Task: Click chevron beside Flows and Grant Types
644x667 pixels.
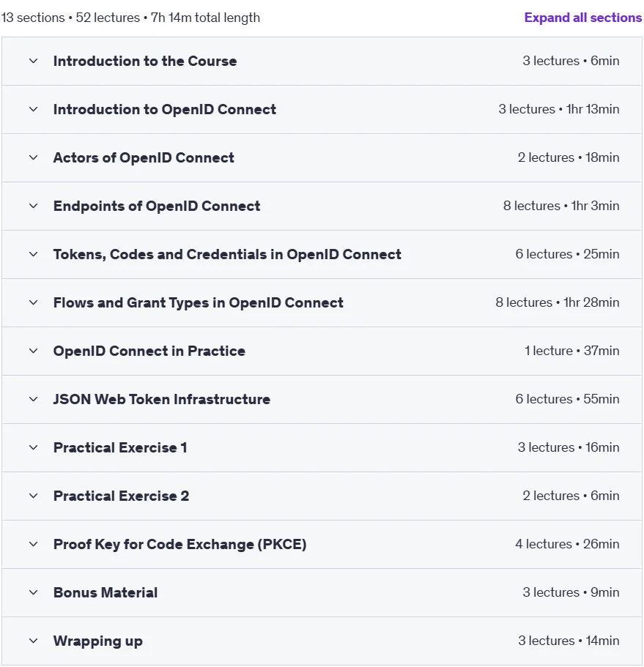Action: pyautogui.click(x=33, y=302)
